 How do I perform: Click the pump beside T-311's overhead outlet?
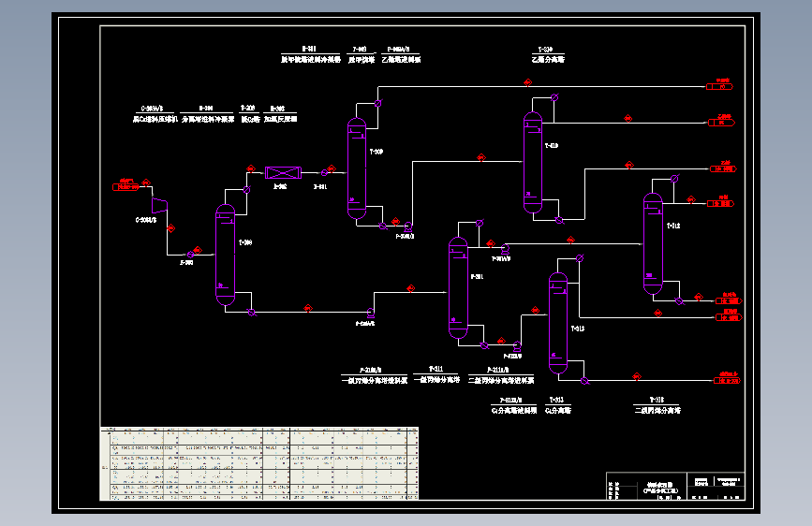point(506,250)
